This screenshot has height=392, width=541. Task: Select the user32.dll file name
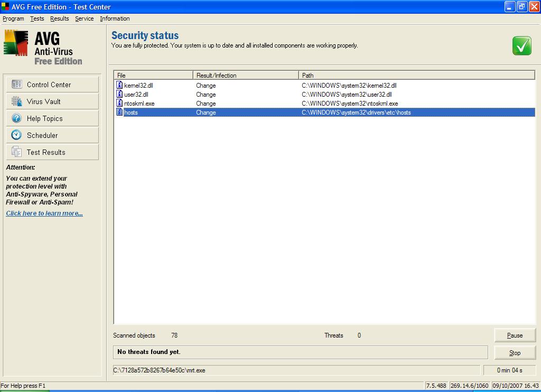point(136,95)
